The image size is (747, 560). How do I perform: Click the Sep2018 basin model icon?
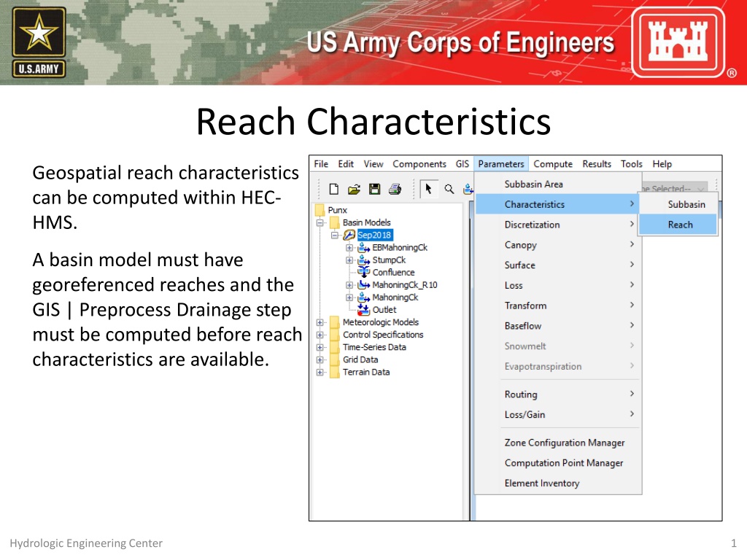point(349,235)
